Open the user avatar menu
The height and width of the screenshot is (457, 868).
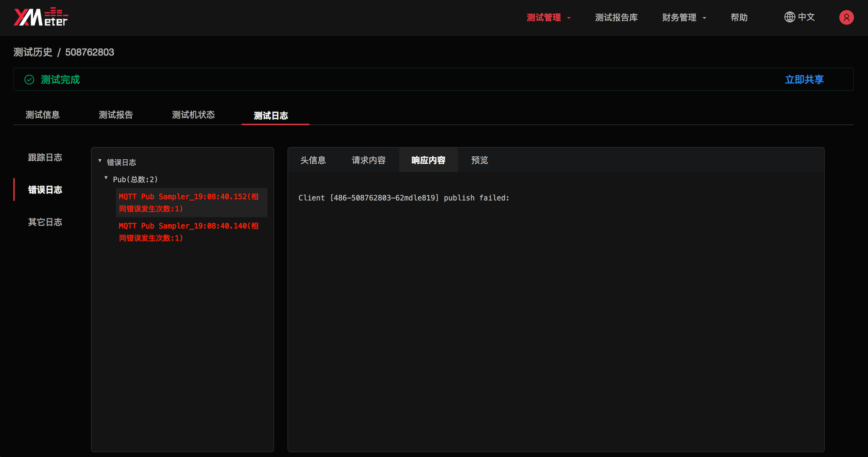[847, 17]
